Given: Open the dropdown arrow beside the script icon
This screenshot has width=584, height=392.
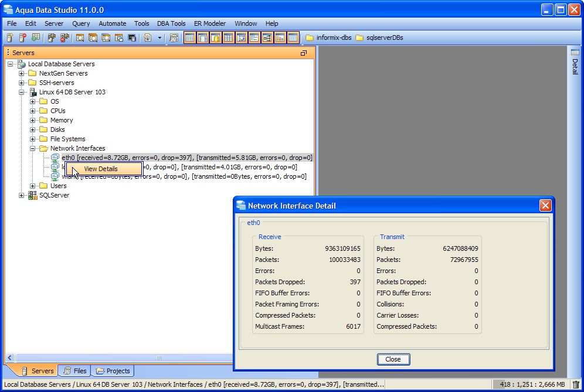Looking at the screenshot, I should (x=159, y=38).
